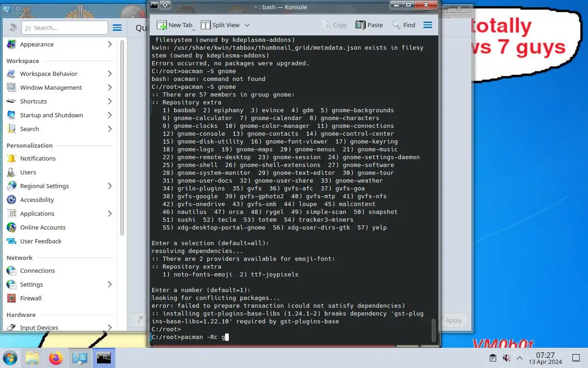Expand Search category chevron

point(109,129)
